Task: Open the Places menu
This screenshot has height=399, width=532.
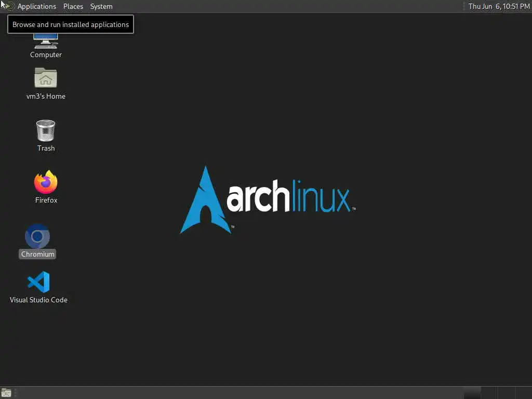Action: click(x=73, y=6)
